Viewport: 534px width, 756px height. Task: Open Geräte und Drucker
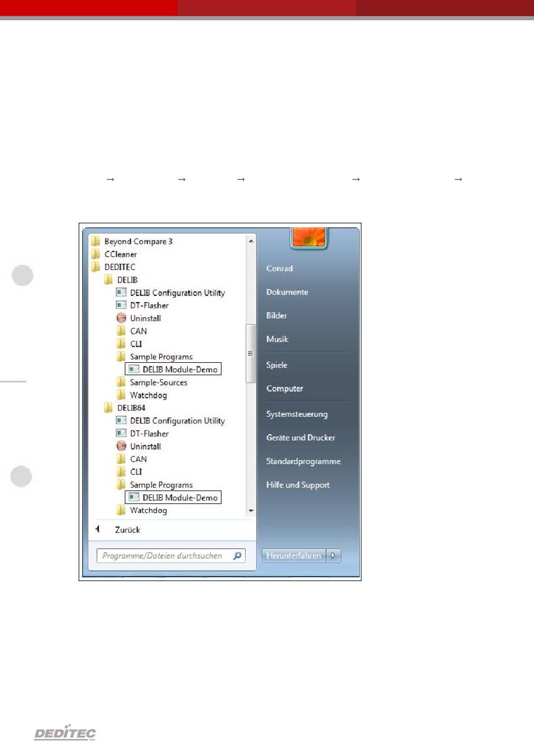point(301,438)
